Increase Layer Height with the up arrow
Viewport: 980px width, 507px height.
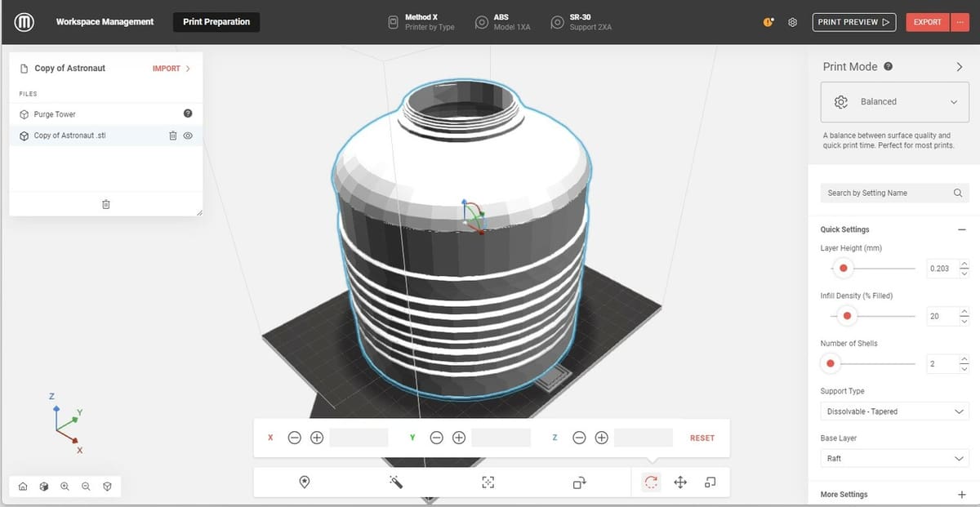coord(964,264)
